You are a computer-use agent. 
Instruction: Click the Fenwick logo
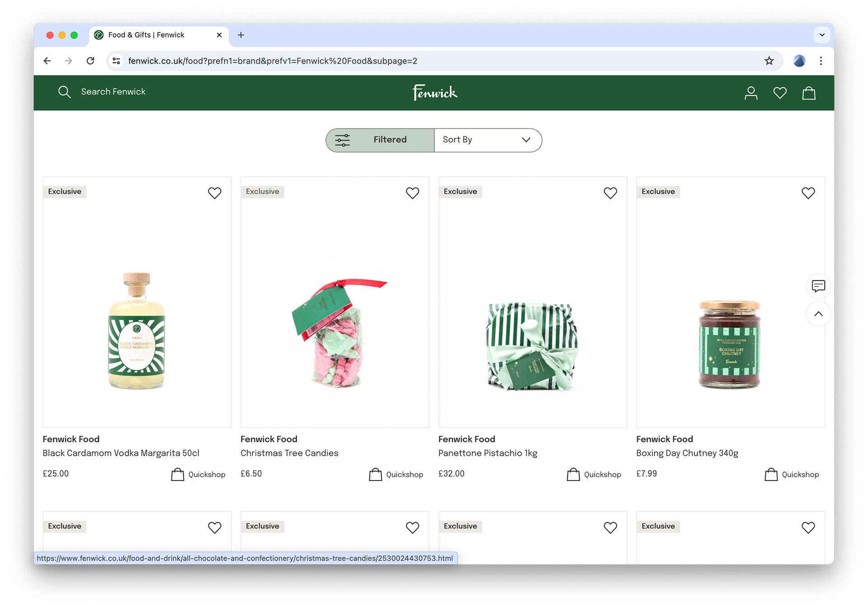pyautogui.click(x=434, y=93)
